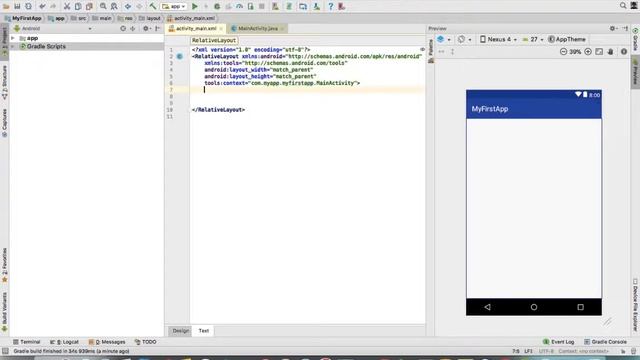Toggle the Structure side panel
The width and height of the screenshot is (640, 360).
(x=4, y=82)
